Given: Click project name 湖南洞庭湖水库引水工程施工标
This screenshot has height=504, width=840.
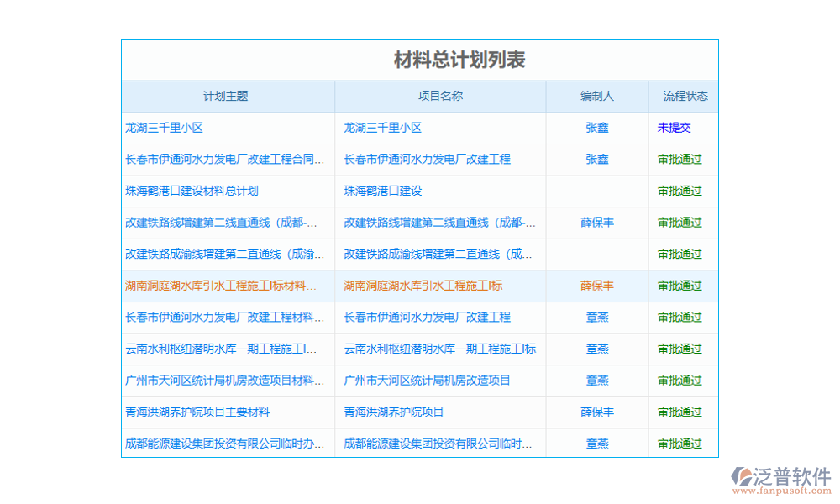Looking at the screenshot, I should tap(424, 286).
